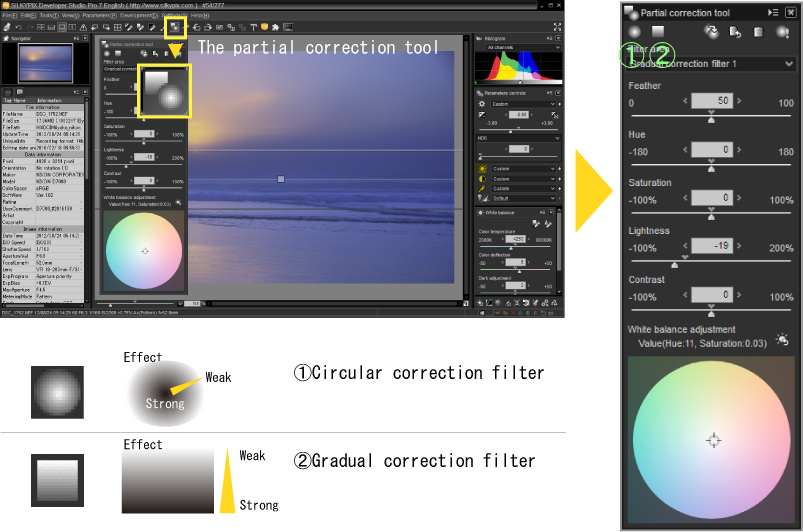Open the Development menu
Screen dimensions: 803x532
tap(140, 16)
